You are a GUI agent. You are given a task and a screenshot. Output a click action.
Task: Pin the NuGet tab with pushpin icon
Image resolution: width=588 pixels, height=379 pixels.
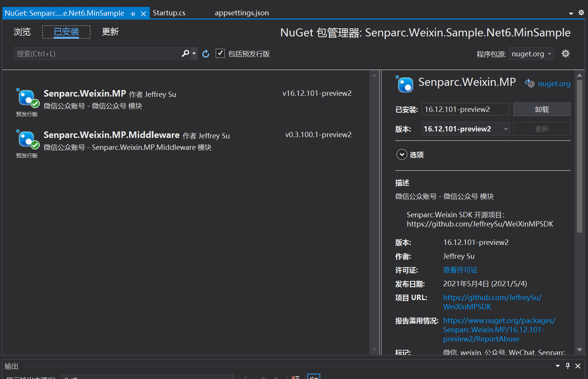point(133,13)
